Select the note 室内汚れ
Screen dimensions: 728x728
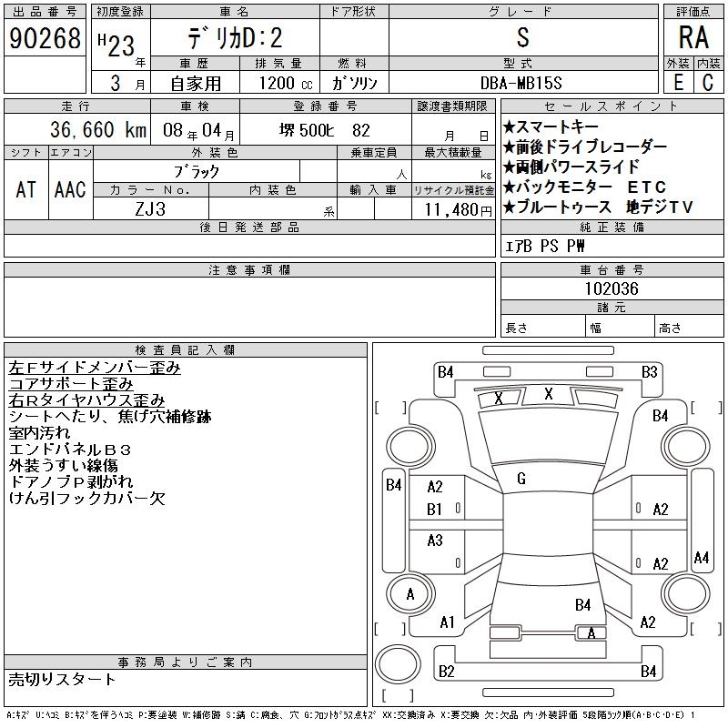39,433
